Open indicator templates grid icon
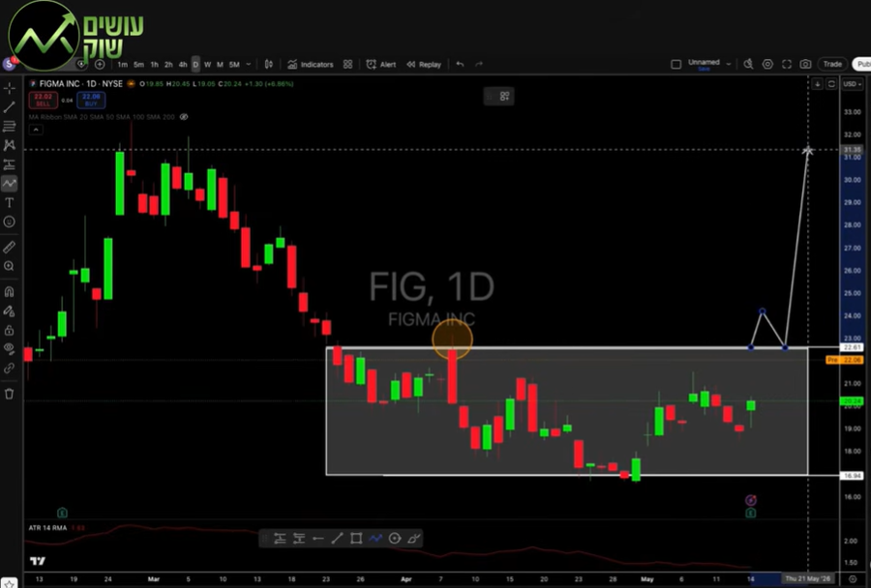Screen dimensions: 871x588 347,65
